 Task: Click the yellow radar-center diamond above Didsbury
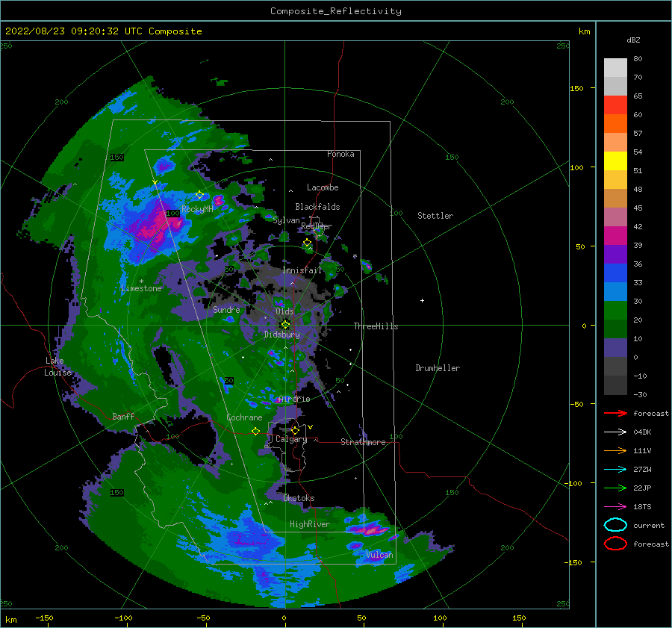[285, 325]
